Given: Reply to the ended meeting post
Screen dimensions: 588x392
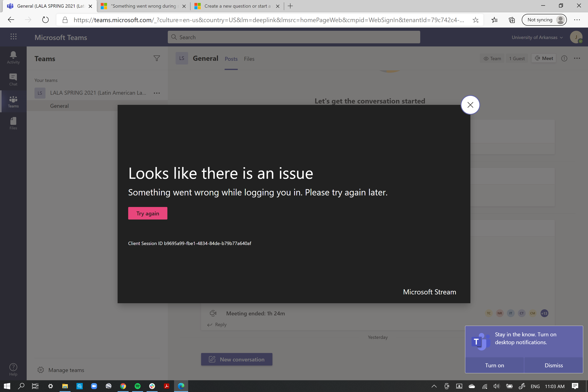Looking at the screenshot, I should point(217,325).
